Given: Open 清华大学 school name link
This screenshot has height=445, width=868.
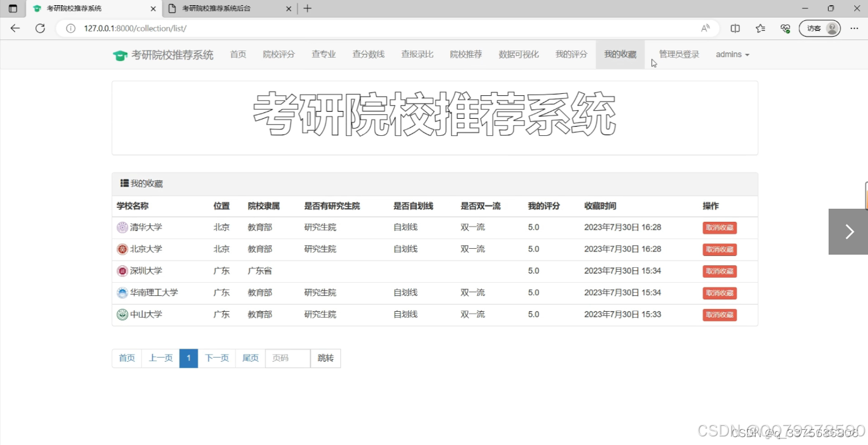Looking at the screenshot, I should [146, 227].
